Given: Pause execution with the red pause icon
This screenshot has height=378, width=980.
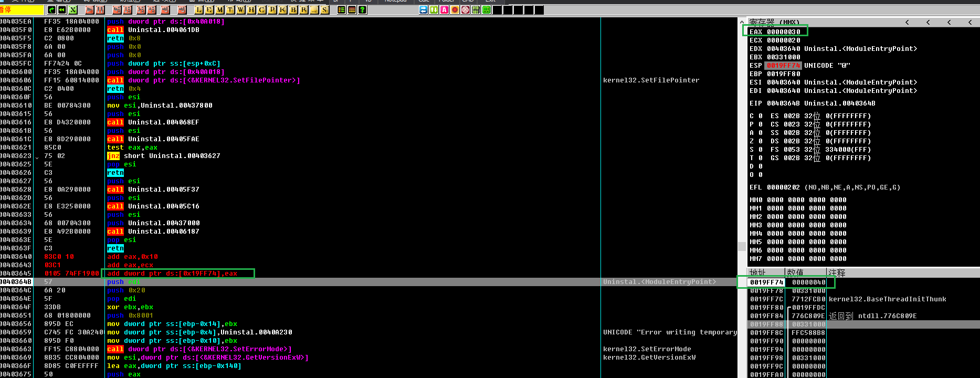Looking at the screenshot, I should click(x=100, y=10).
